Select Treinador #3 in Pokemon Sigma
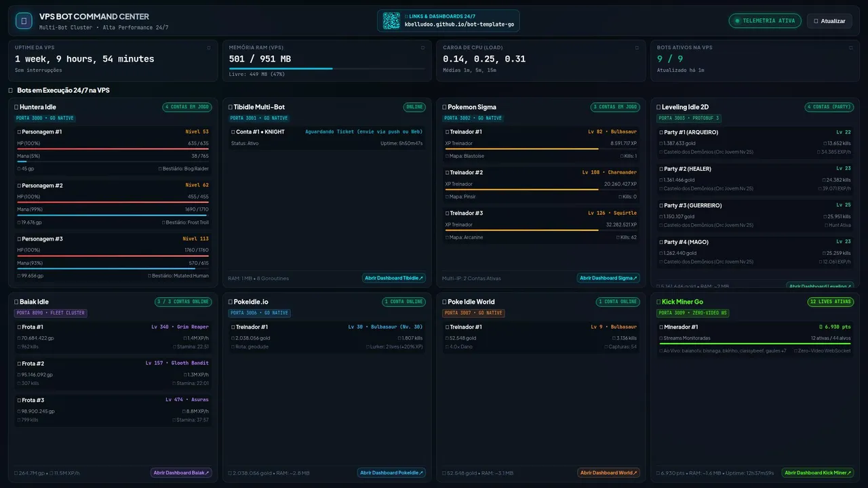The width and height of the screenshot is (868, 488). point(541,225)
